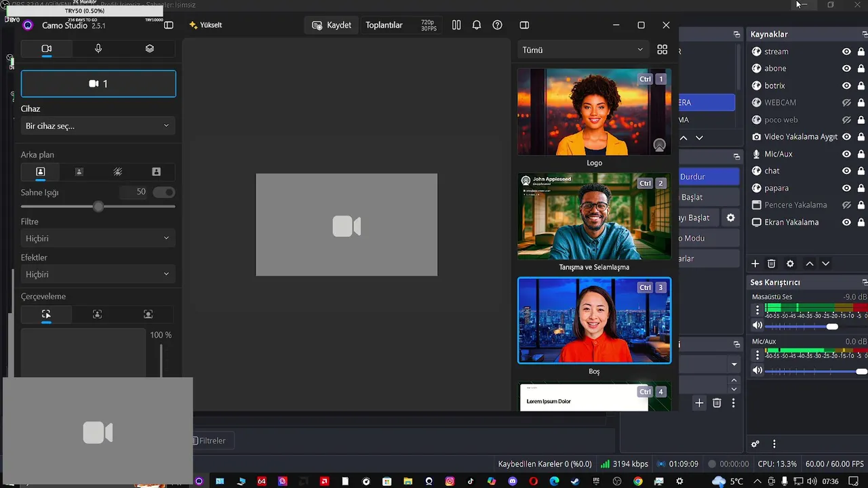This screenshot has width=868, height=488.
Task: Select the Tanışma ve Selamlaşma scene thumbnail
Action: pyautogui.click(x=594, y=216)
